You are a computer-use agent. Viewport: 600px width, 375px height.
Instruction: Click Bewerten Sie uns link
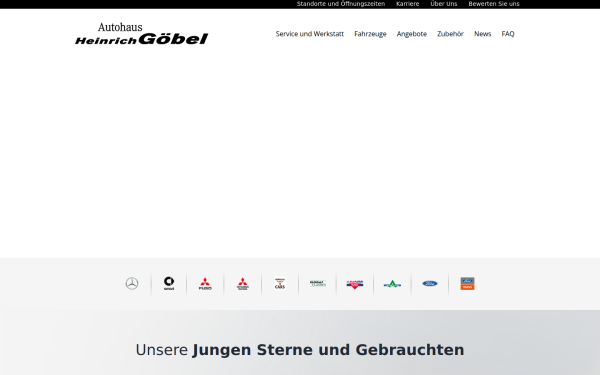pos(494,4)
